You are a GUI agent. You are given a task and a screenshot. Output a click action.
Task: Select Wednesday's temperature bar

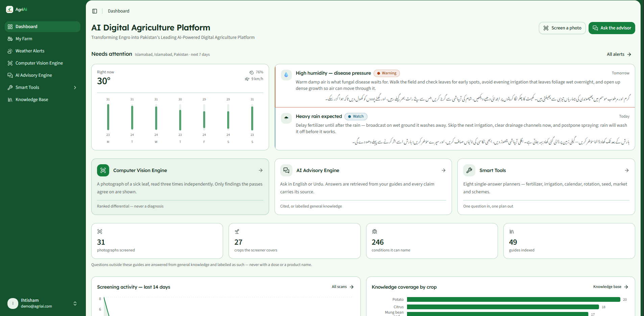pos(156,117)
